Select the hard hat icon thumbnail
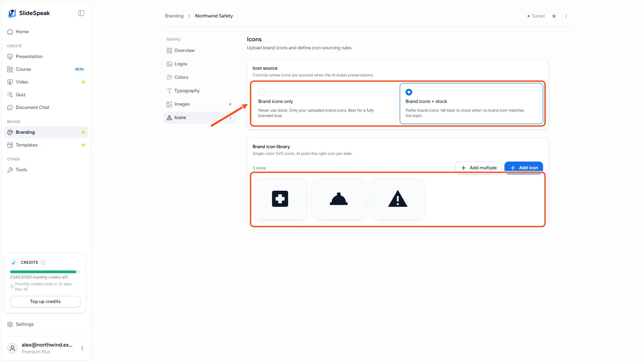 339,199
